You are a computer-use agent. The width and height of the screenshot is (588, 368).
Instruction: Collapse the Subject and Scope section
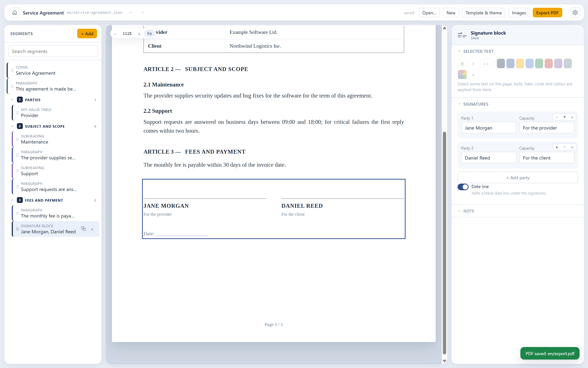[12, 126]
